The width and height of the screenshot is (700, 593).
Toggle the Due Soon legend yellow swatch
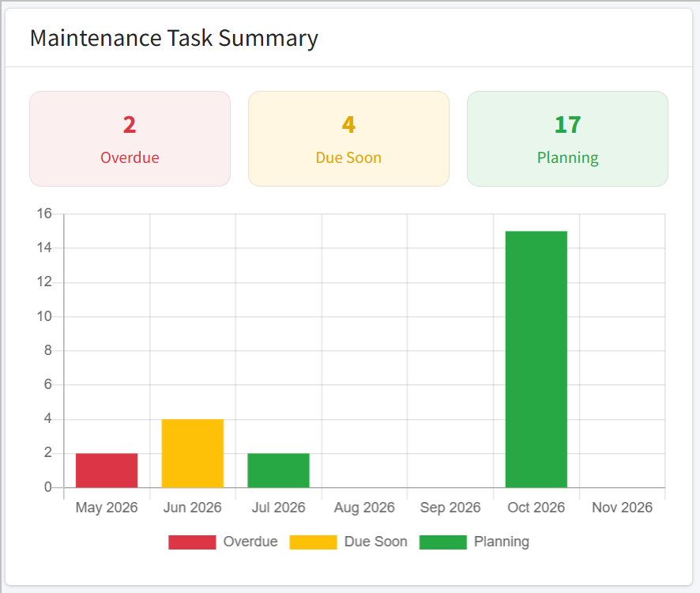313,542
